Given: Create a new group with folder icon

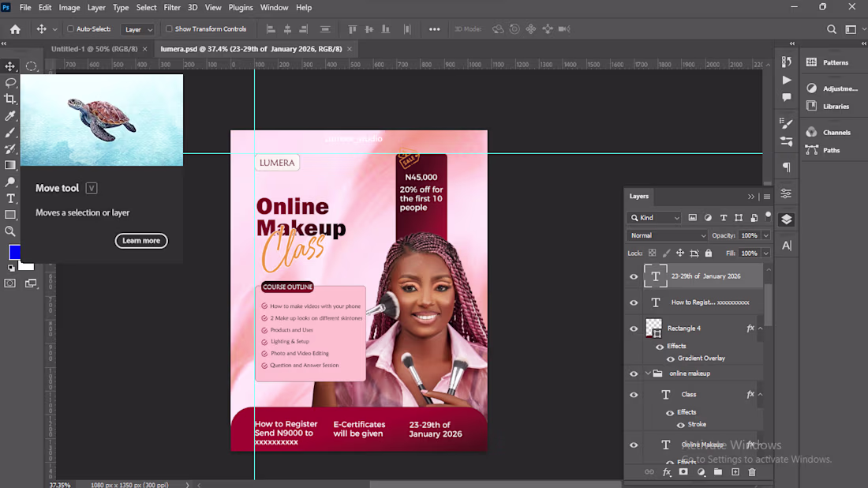Looking at the screenshot, I should tap(718, 472).
